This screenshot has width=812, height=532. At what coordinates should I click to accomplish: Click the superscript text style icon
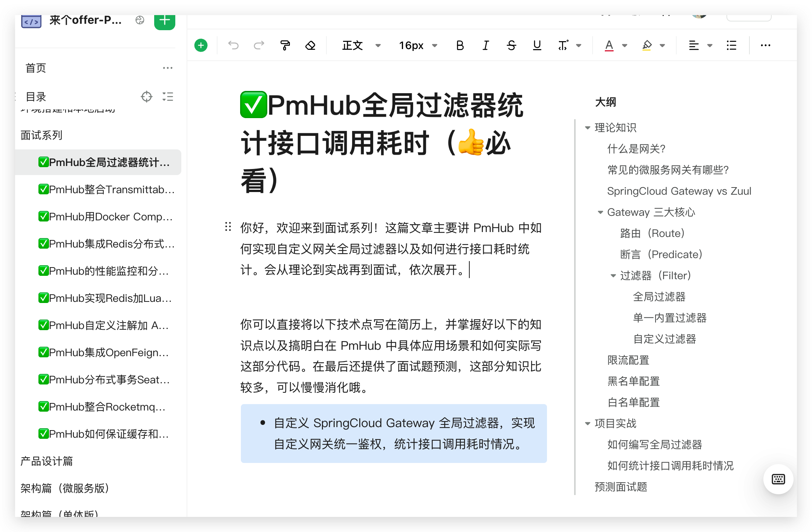point(563,46)
